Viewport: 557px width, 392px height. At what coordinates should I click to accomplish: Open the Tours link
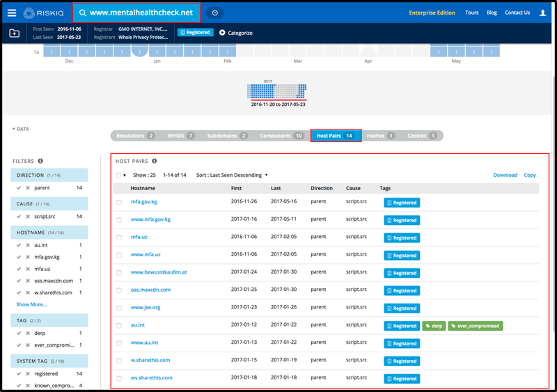472,13
